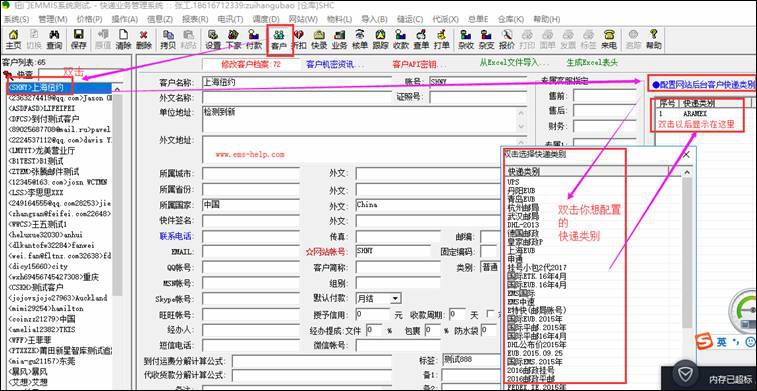The height and width of the screenshot is (391, 757).
Task: Click the 杂支 misc expense icon
Action: (x=486, y=40)
